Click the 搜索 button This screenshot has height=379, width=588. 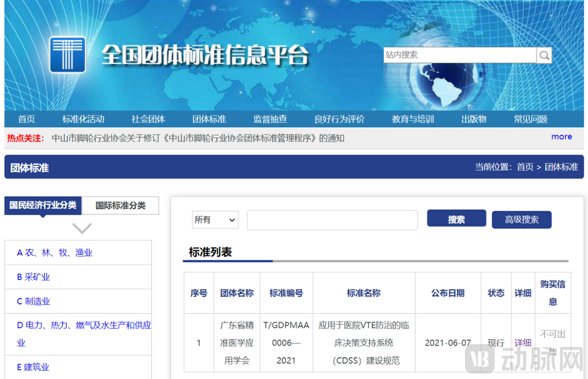point(456,219)
